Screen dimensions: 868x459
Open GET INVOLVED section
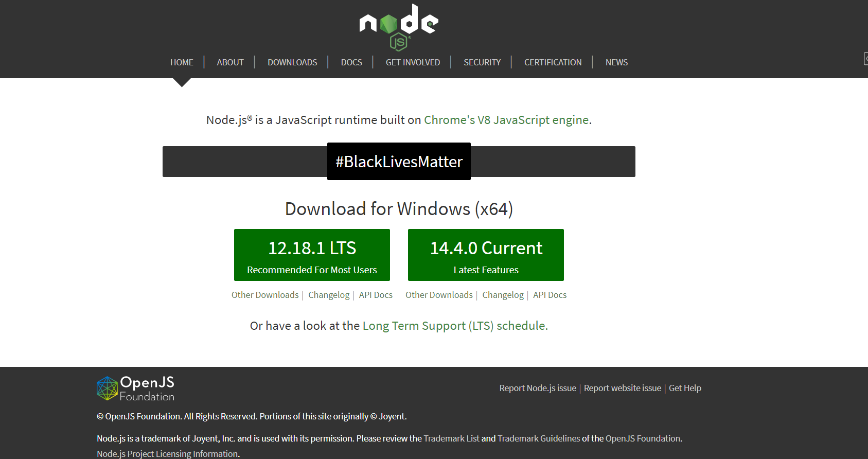click(x=413, y=62)
